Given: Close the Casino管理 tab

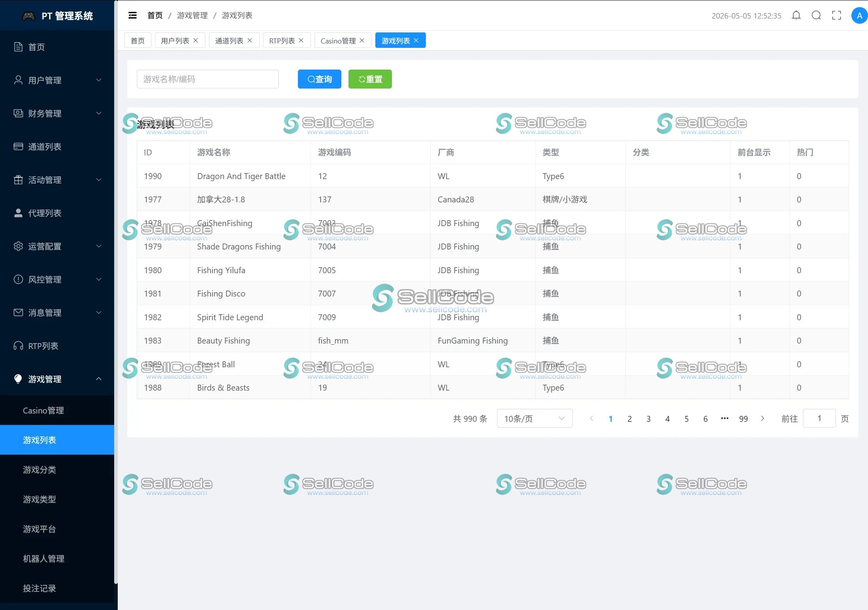Looking at the screenshot, I should [x=362, y=40].
